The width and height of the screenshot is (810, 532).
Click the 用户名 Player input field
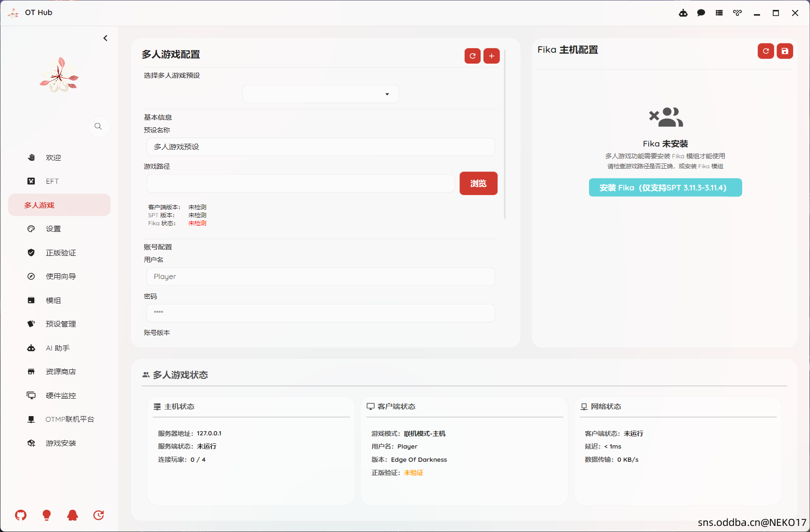[320, 277]
